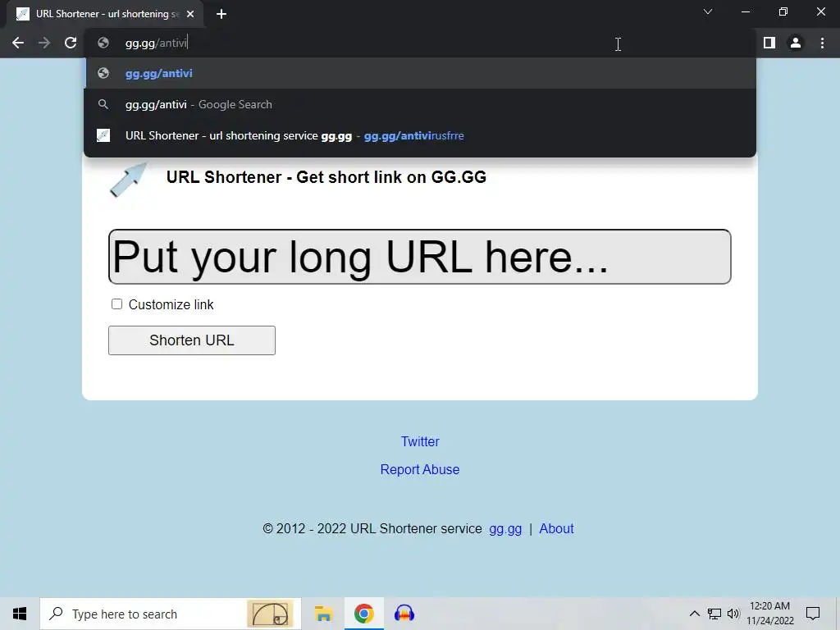Open the network status tray icon

[x=714, y=614]
